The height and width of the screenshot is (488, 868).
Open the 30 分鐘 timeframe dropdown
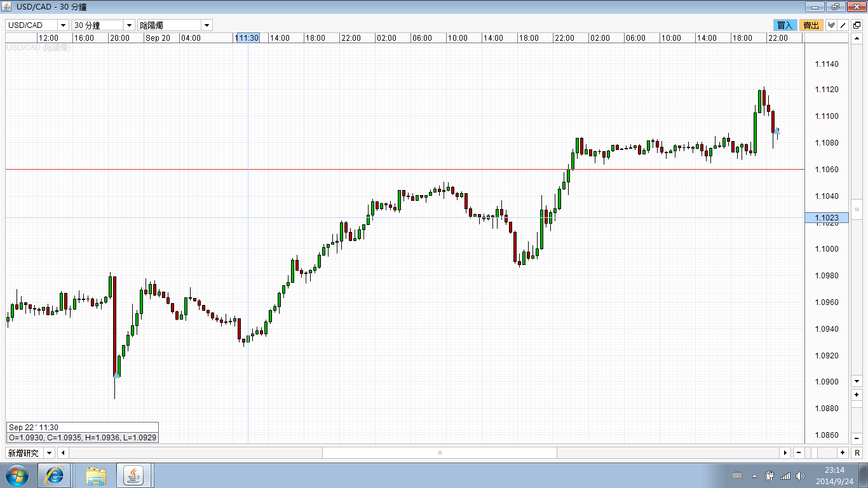129,25
